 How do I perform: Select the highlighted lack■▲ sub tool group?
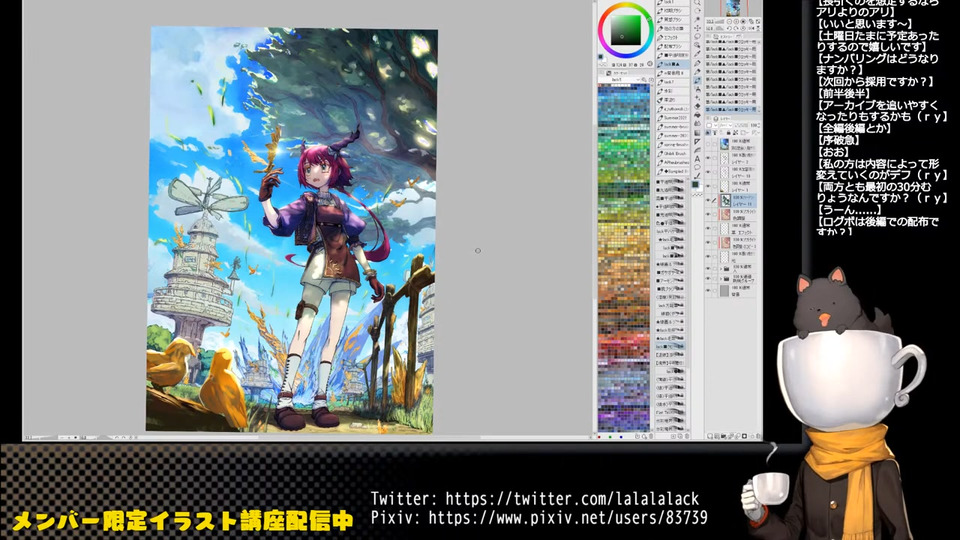pyautogui.click(x=673, y=64)
